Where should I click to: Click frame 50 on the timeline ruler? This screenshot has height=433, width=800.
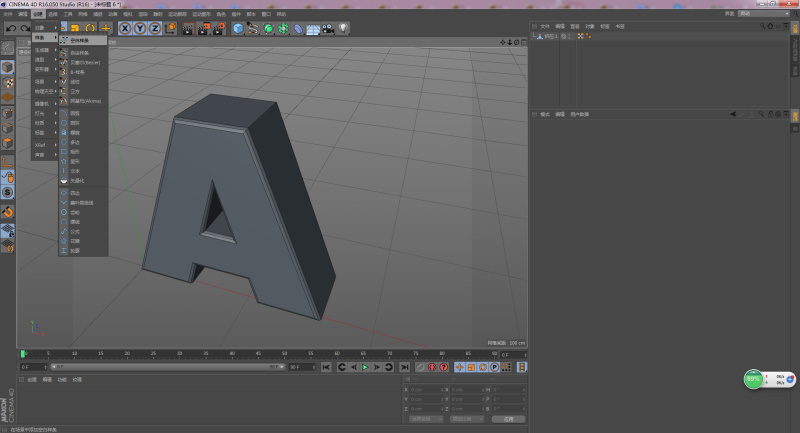[x=284, y=353]
